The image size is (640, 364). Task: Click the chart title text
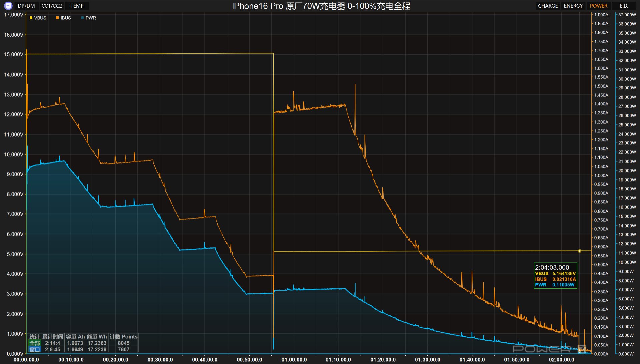pos(321,6)
